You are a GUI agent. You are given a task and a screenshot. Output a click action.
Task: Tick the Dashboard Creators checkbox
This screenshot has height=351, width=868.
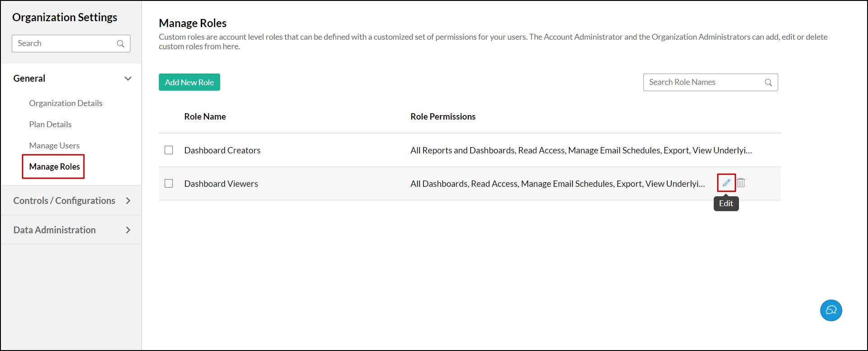(x=169, y=150)
